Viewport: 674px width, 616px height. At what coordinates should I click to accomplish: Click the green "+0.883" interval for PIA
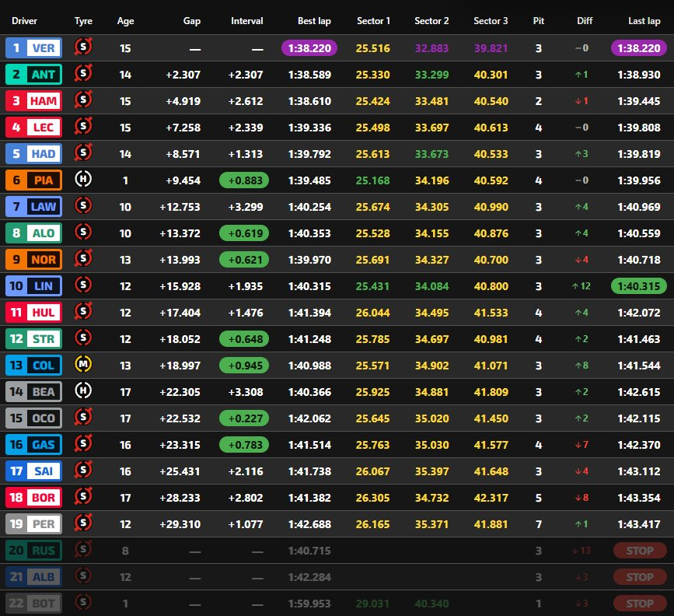click(244, 180)
